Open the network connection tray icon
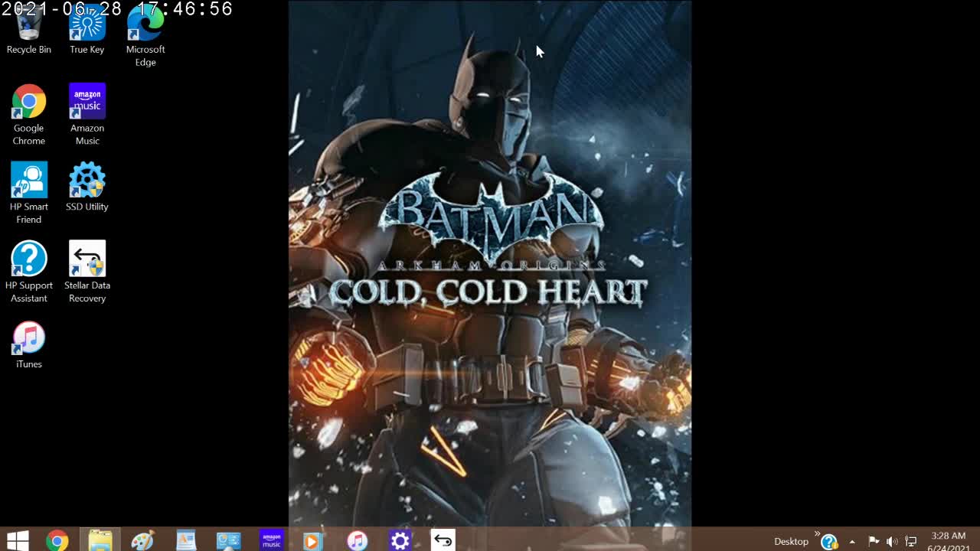 point(911,542)
